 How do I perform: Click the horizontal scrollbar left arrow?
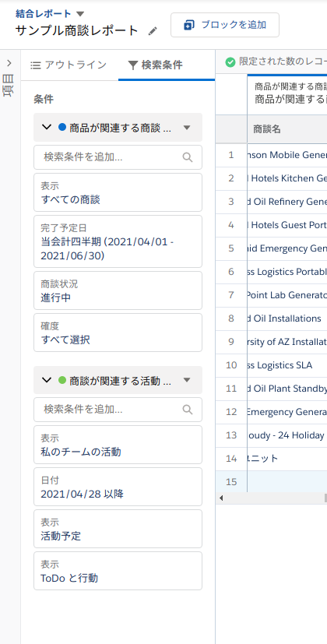tap(221, 498)
